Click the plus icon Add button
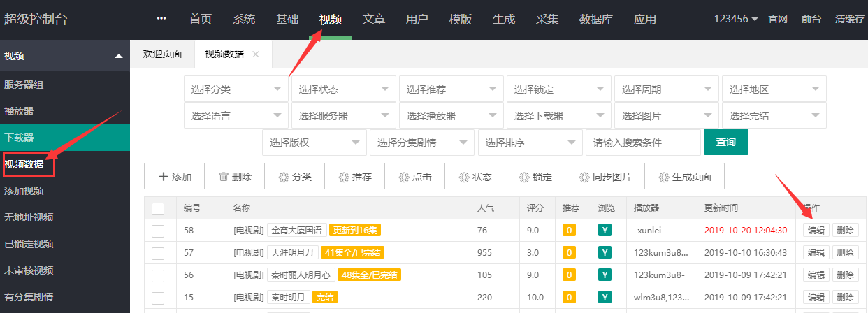The height and width of the screenshot is (313, 868). pos(164,177)
